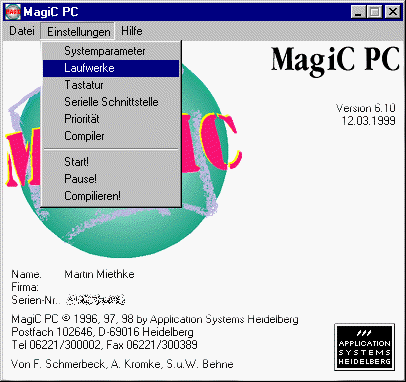Run the Compilieren! command
The width and height of the screenshot is (406, 382).
coord(111,196)
